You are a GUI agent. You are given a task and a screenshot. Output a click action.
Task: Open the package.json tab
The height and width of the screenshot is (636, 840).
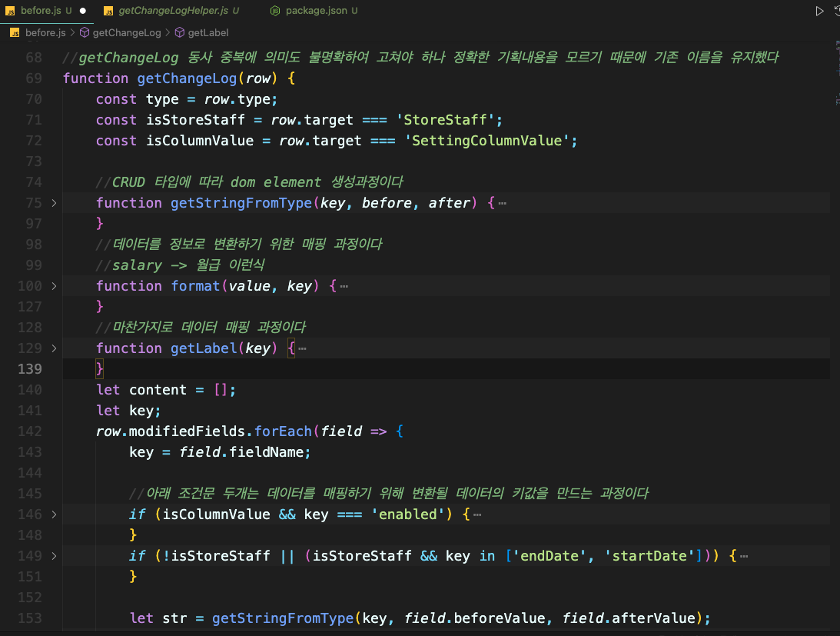(x=316, y=11)
